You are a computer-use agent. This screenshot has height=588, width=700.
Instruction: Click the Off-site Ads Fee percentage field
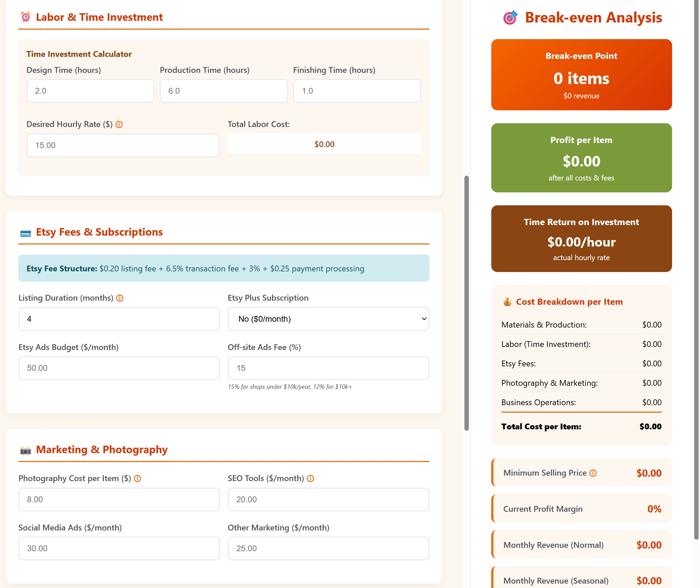click(x=328, y=368)
